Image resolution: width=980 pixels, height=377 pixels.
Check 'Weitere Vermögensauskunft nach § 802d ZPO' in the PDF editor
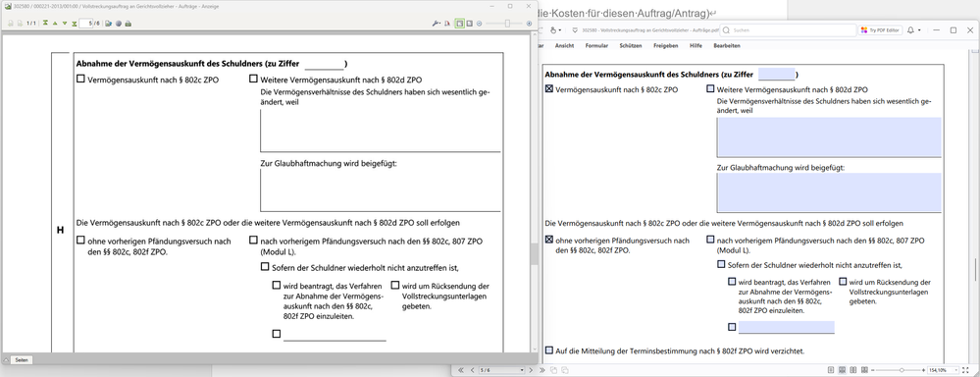pyautogui.click(x=710, y=89)
